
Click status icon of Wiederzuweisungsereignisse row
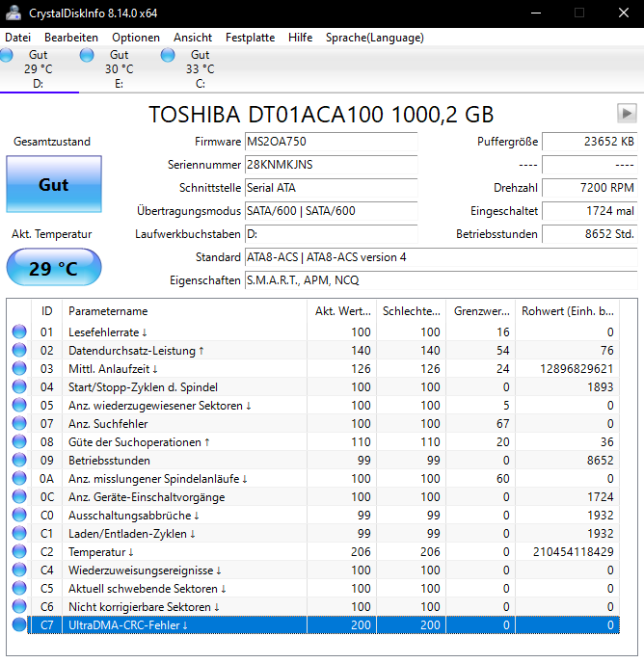click(19, 570)
